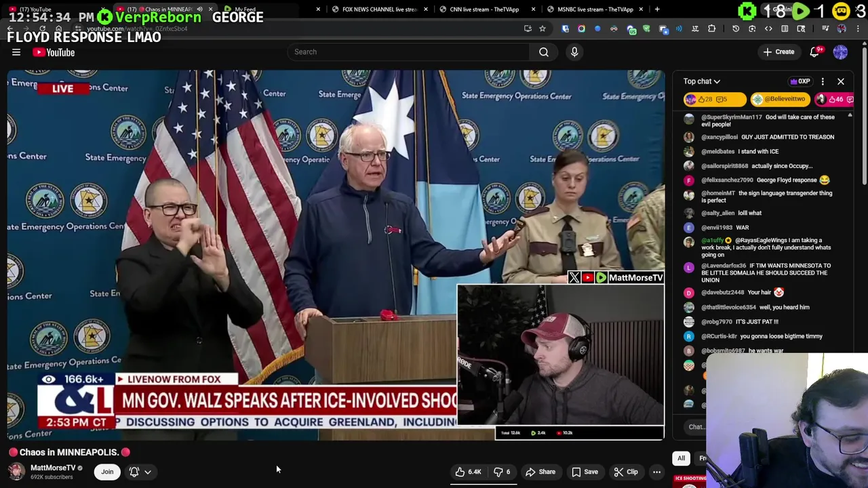The width and height of the screenshot is (868, 488).
Task: Click the 0XP chat points badge
Action: click(x=800, y=81)
